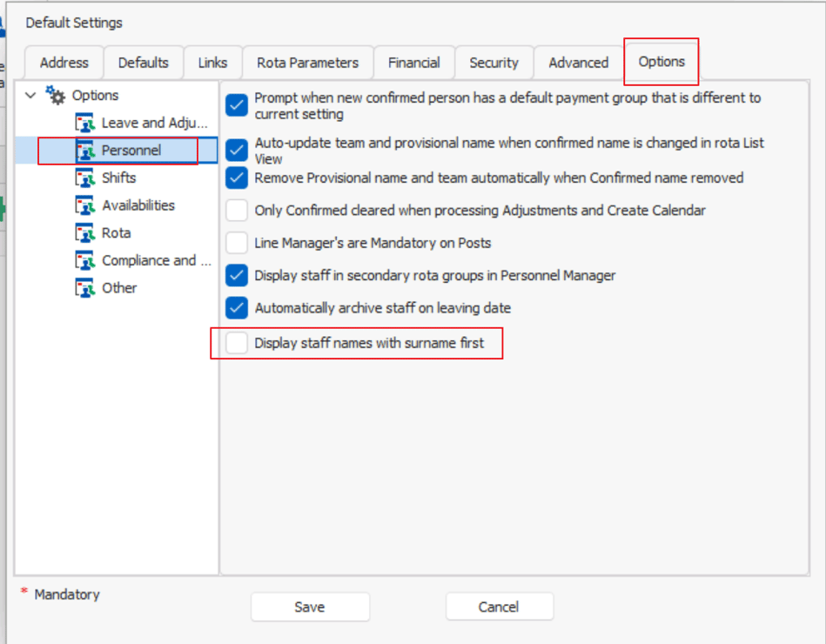This screenshot has height=644, width=826.
Task: Switch to the Security tab
Action: (x=494, y=63)
